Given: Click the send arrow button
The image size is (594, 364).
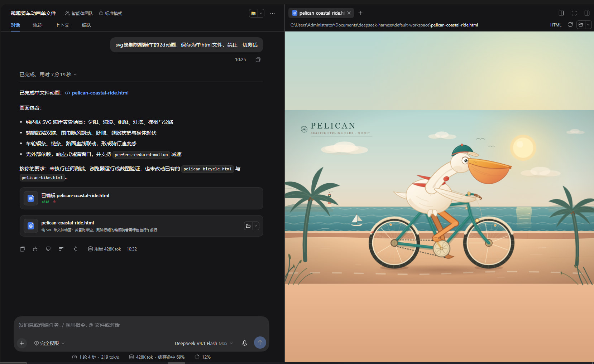Looking at the screenshot, I should click(x=260, y=343).
